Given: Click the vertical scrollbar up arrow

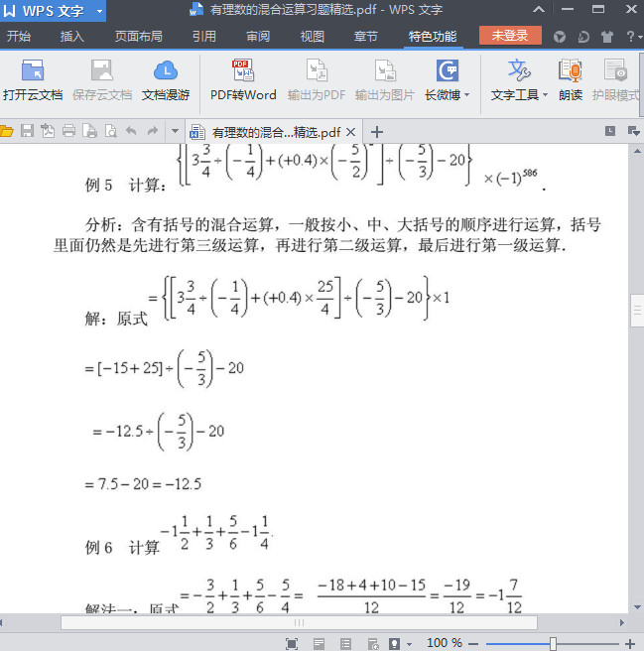Looking at the screenshot, I should pyautogui.click(x=637, y=151).
